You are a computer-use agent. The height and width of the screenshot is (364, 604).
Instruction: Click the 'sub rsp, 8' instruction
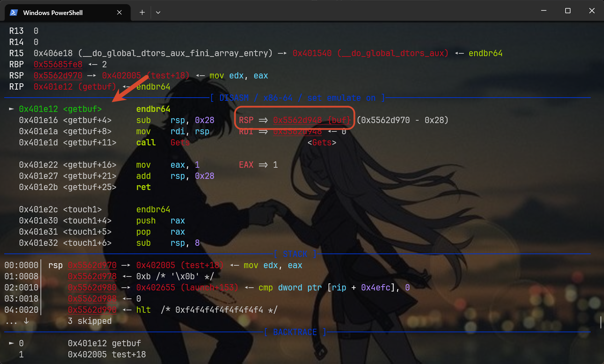(x=168, y=243)
